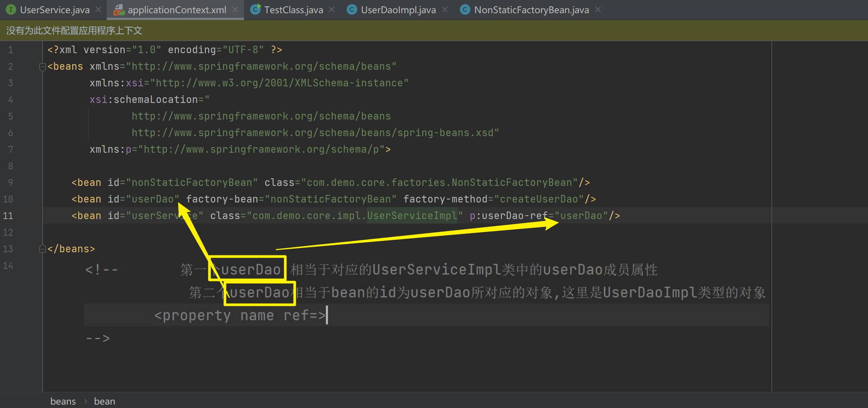Image resolution: width=868 pixels, height=408 pixels.
Task: Collapse fold marker at closing beans tag
Action: coord(42,249)
